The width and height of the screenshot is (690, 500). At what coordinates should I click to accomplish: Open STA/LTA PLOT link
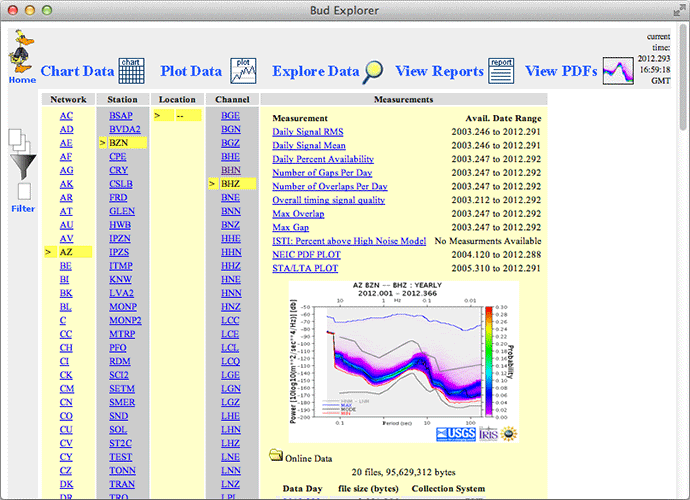[x=305, y=268]
